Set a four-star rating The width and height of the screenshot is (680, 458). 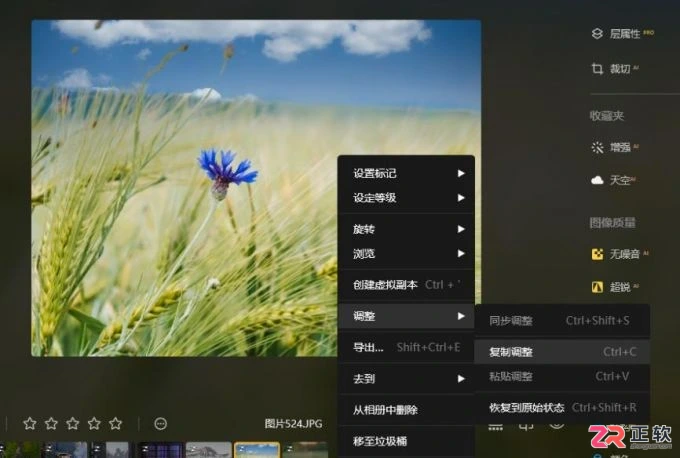tap(94, 423)
